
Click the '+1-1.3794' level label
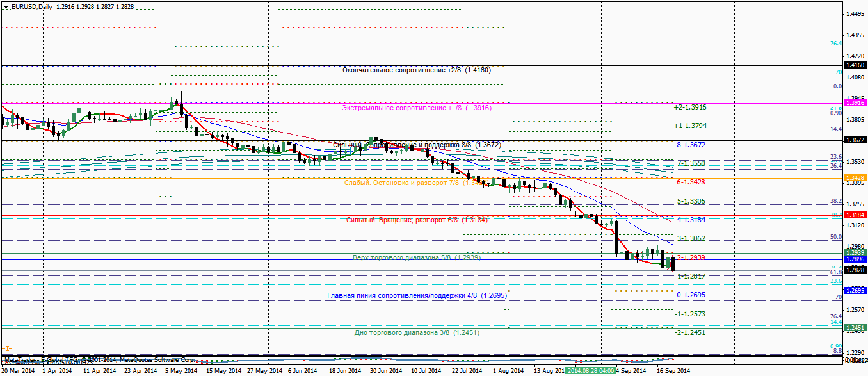pos(690,126)
